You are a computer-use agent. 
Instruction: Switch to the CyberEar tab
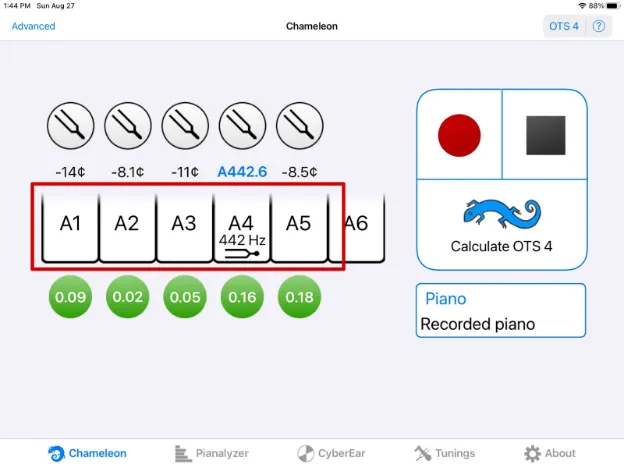pos(332,453)
